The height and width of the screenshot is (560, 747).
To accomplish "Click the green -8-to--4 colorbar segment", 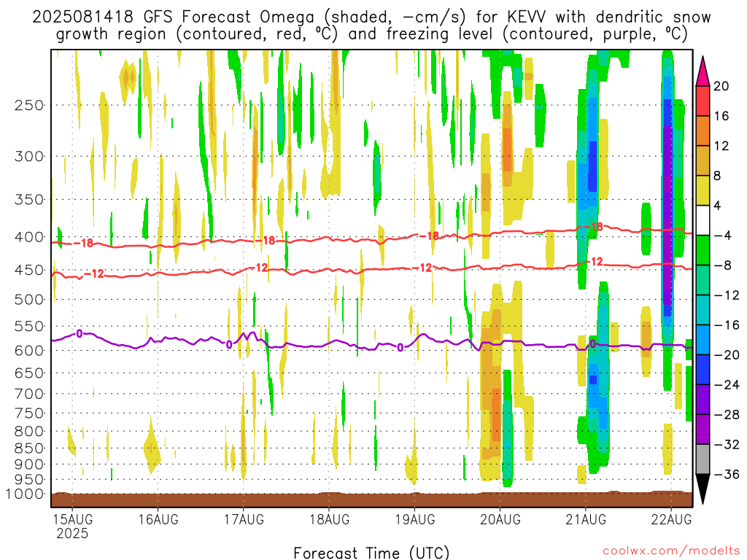I will 703,251.
